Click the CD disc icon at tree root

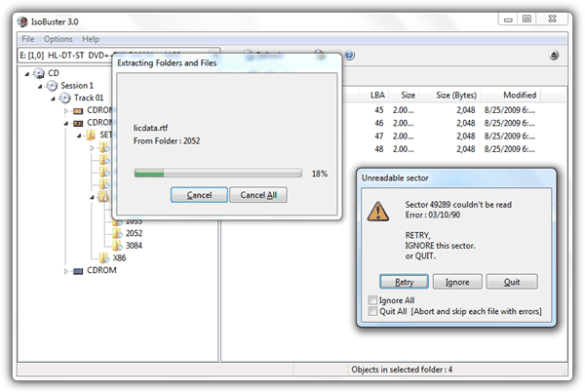(x=39, y=73)
